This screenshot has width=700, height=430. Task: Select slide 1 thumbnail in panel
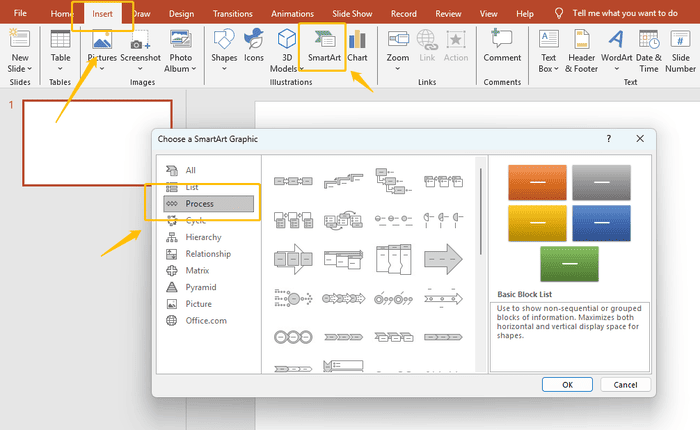coord(90,141)
